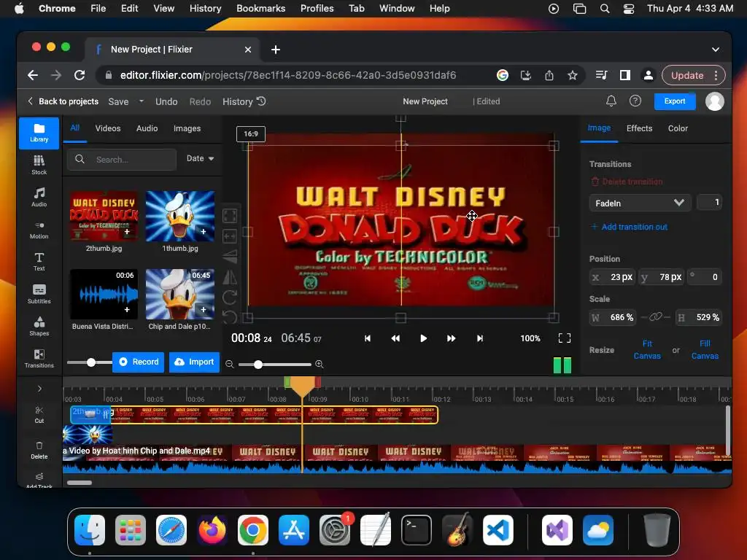
Task: Open the Transitions panel in the sidebar
Action: [x=39, y=359]
